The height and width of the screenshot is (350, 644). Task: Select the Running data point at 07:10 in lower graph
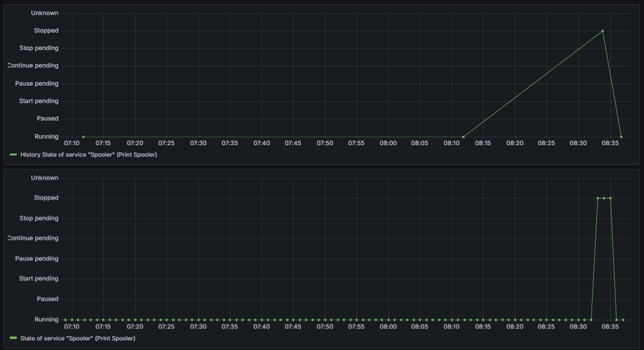point(72,320)
